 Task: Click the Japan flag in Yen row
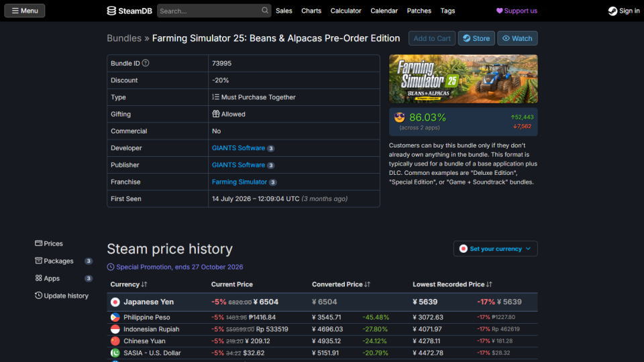(x=115, y=302)
